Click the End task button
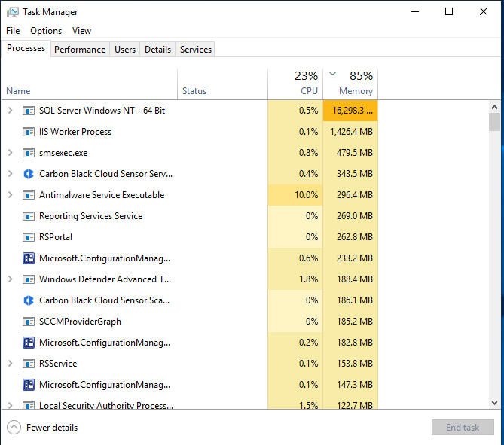Image resolution: width=504 pixels, height=445 pixels. [x=463, y=428]
